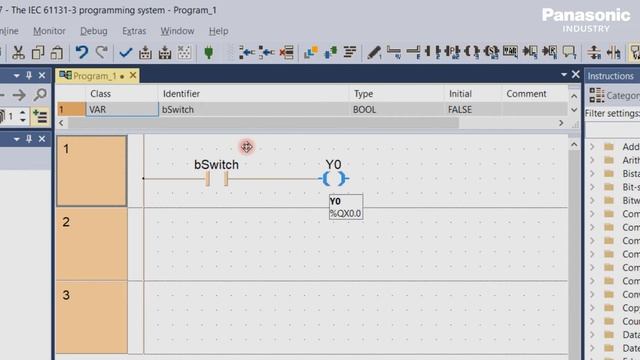Screen dimensions: 640x360
Task: Pin the lower left panel
Action: pyautogui.click(x=29, y=139)
